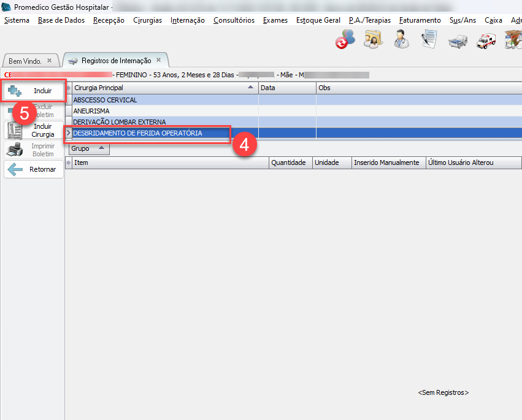
Task: Click the Incluir Cirurgia button
Action: click(34, 130)
